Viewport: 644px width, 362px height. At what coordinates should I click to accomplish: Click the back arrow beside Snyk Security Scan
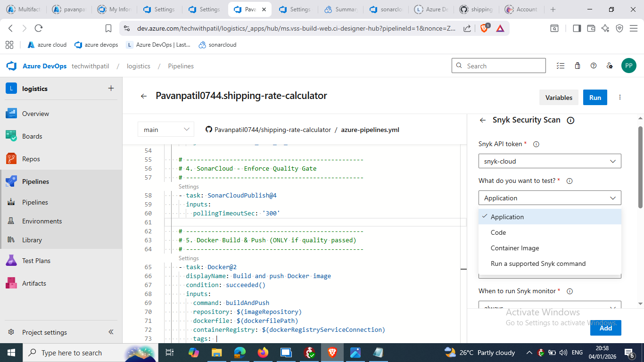(482, 120)
